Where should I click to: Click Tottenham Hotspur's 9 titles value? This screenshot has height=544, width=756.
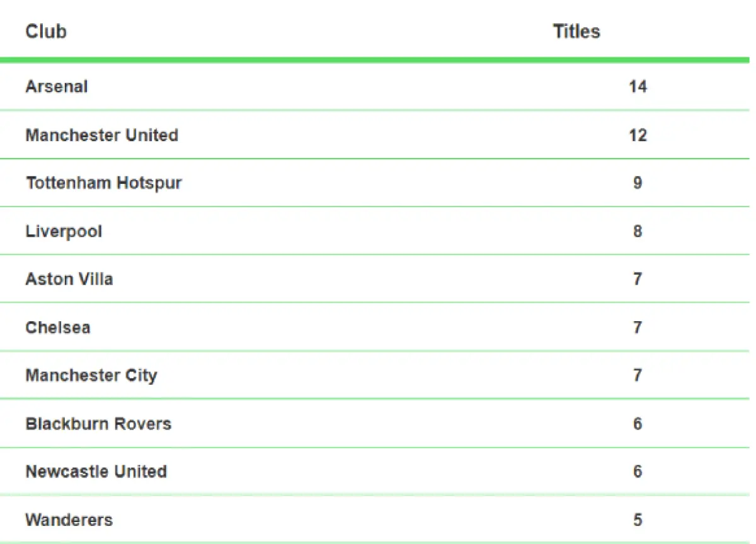638,183
